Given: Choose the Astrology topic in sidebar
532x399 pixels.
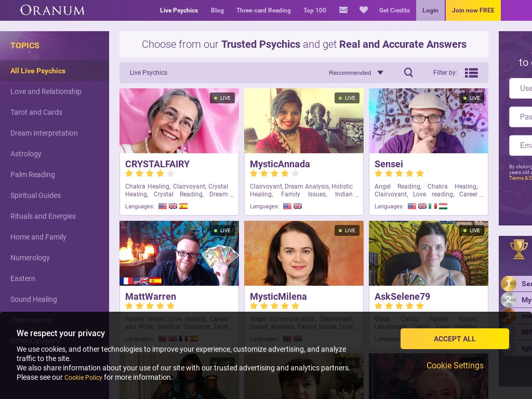Looking at the screenshot, I should pyautogui.click(x=26, y=154).
